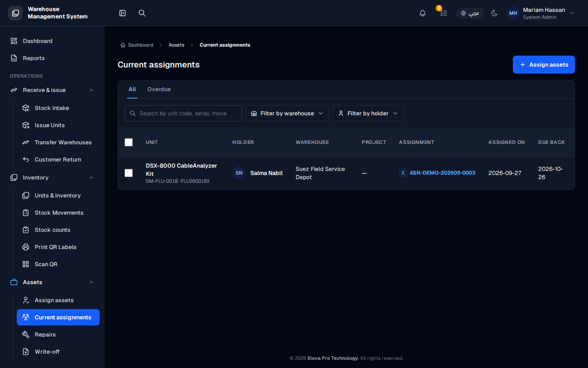Switch to the Overdue tab

pyautogui.click(x=159, y=89)
